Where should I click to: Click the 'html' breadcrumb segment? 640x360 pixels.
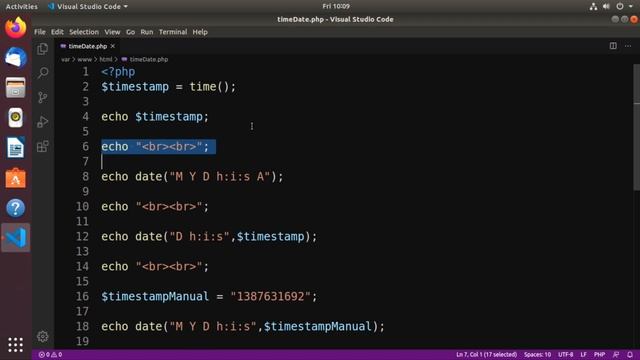click(x=106, y=60)
